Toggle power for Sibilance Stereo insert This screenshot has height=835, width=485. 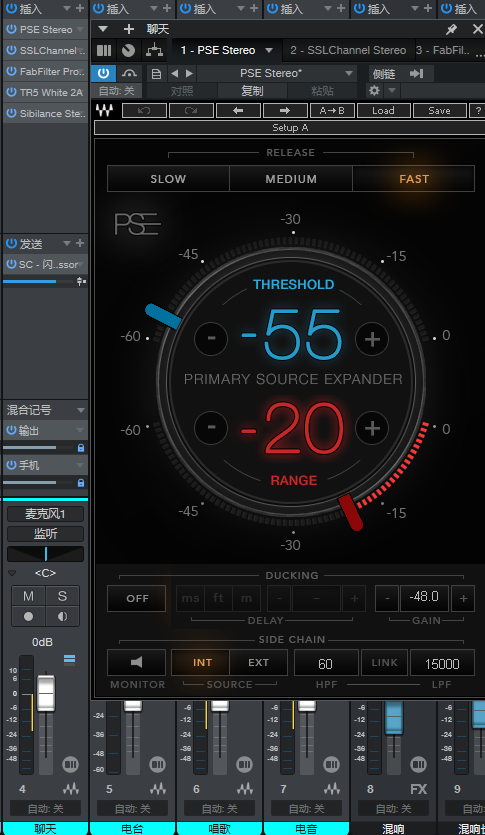pos(11,113)
